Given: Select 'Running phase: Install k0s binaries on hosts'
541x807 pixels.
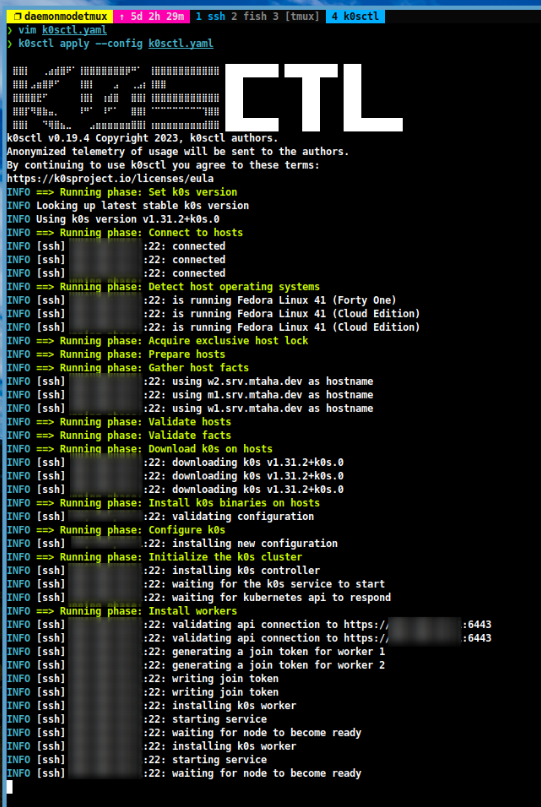Looking at the screenshot, I should (x=163, y=503).
